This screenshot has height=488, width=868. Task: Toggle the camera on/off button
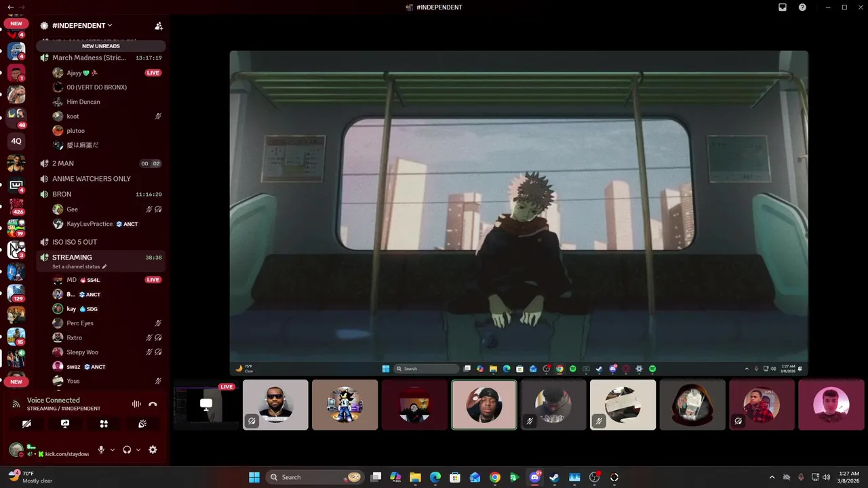tap(26, 424)
